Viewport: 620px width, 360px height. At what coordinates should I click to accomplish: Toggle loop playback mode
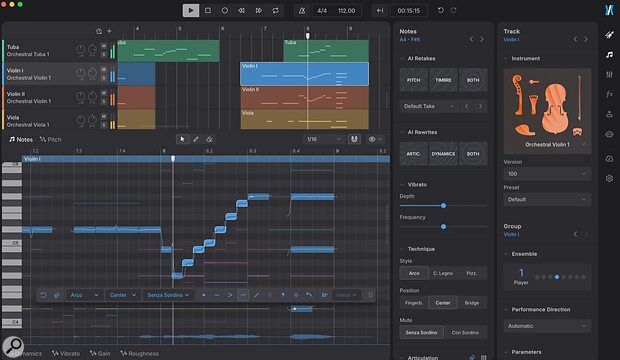pyautogui.click(x=276, y=10)
